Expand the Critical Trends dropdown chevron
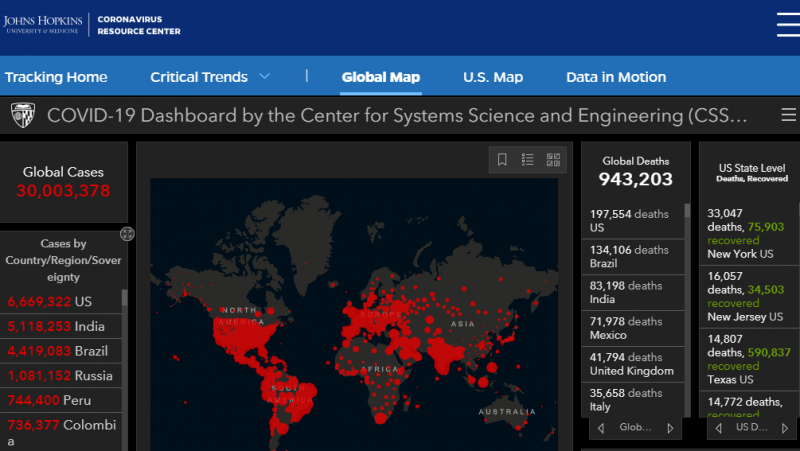The width and height of the screenshot is (800, 451). (x=264, y=77)
